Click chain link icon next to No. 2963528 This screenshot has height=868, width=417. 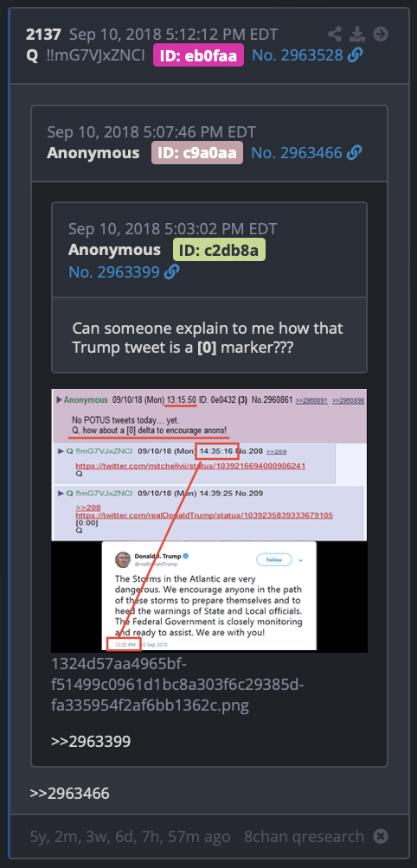pyautogui.click(x=356, y=55)
